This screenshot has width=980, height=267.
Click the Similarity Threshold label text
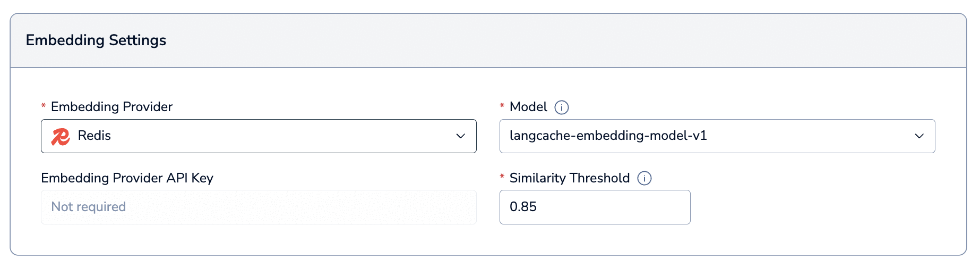click(x=570, y=178)
